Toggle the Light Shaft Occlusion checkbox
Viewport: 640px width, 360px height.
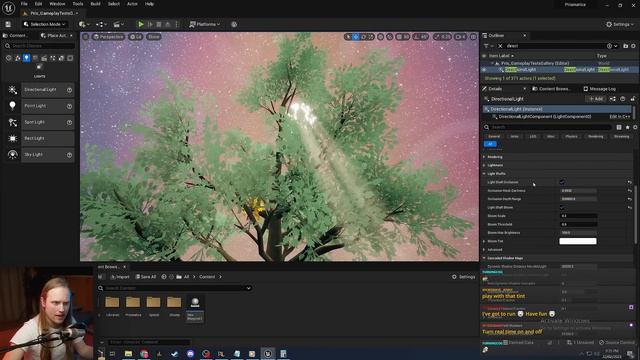pos(562,182)
